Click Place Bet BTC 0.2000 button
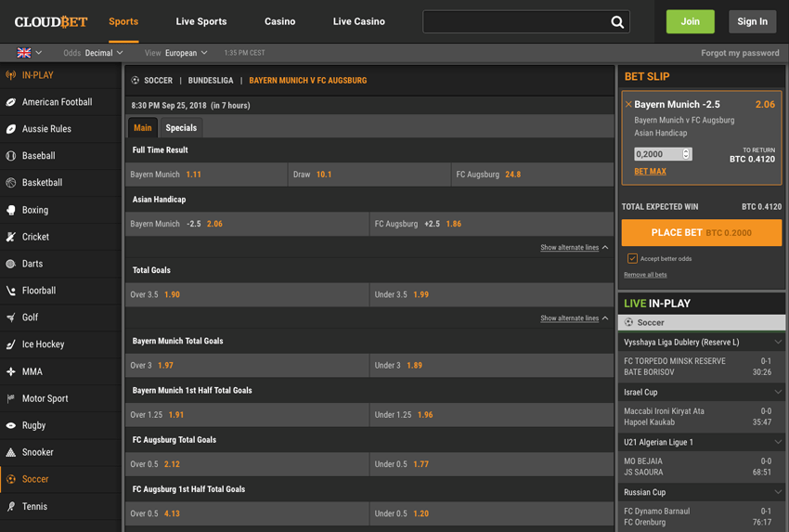Viewport: 789px width, 532px height. 702,232
